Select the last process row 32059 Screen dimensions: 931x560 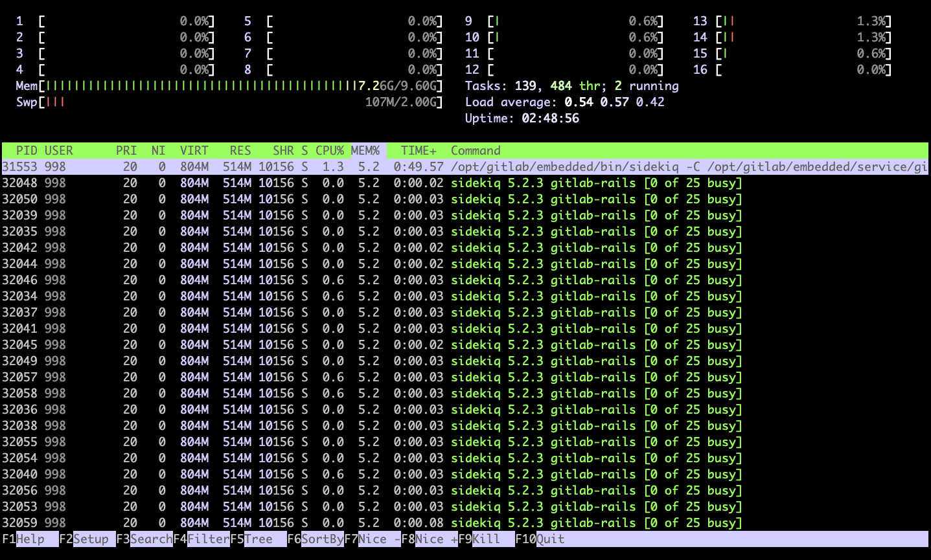tap(454, 522)
